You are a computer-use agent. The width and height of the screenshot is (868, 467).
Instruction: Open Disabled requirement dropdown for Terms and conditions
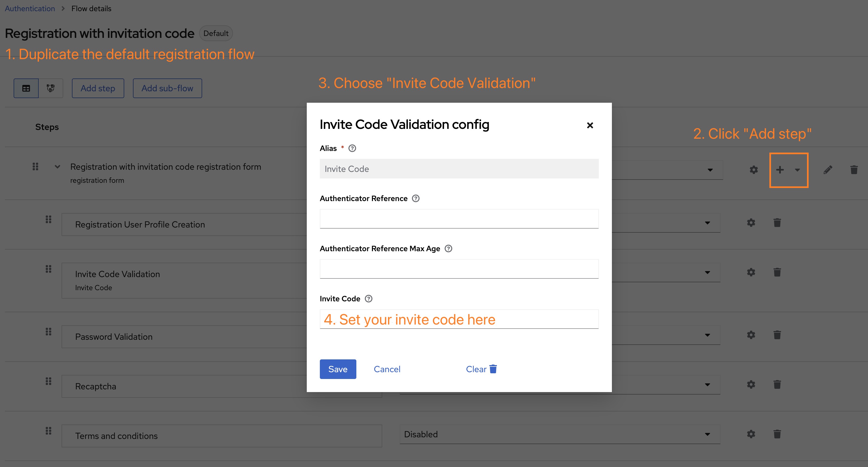tap(559, 434)
